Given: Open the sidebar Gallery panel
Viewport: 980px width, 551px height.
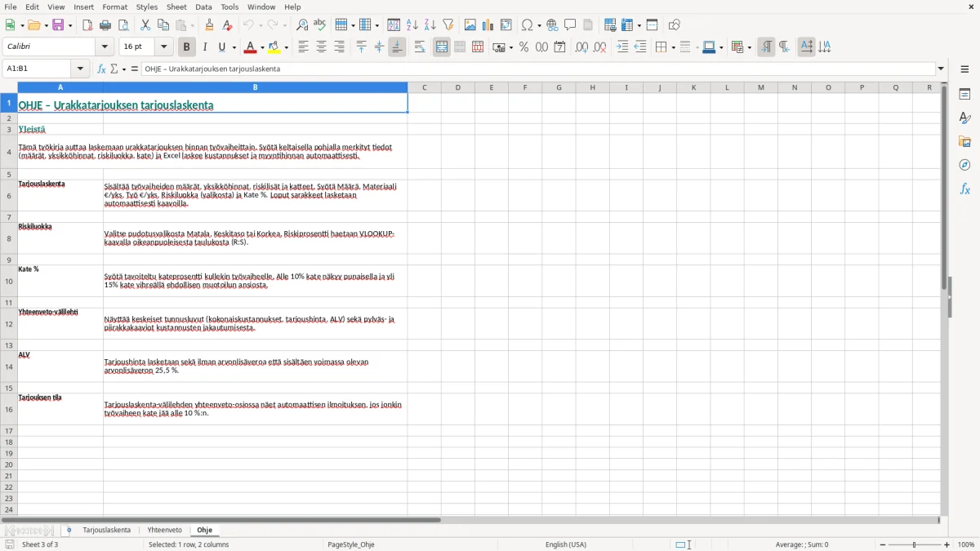Looking at the screenshot, I should 964,141.
